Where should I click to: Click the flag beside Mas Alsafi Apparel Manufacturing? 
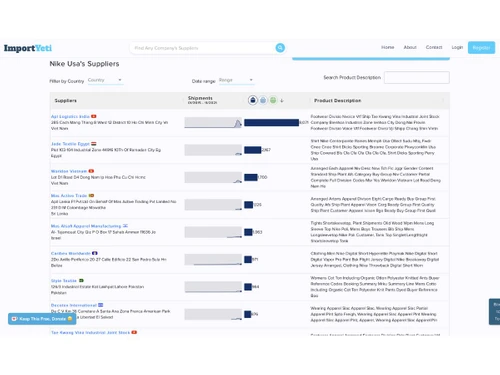click(125, 226)
